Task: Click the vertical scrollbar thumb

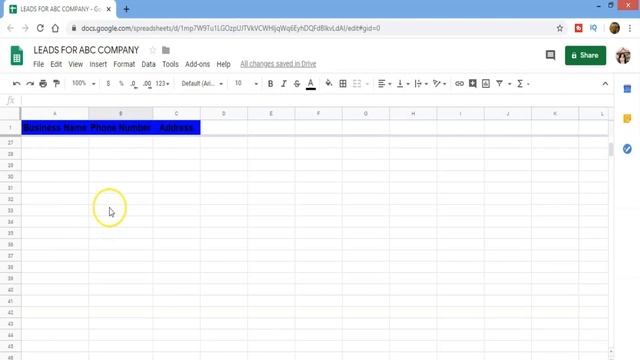Action: click(611, 149)
